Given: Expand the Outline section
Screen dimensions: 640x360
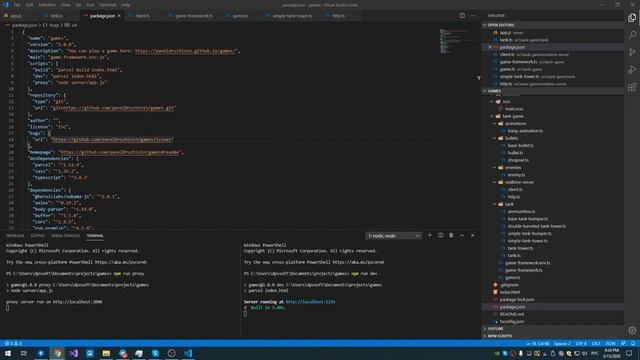Looking at the screenshot, I should (553, 329).
